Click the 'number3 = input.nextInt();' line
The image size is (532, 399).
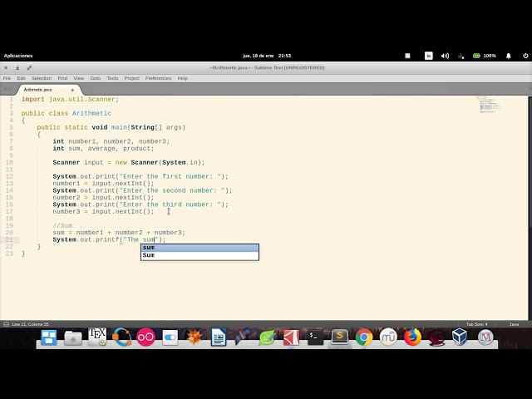pyautogui.click(x=103, y=212)
